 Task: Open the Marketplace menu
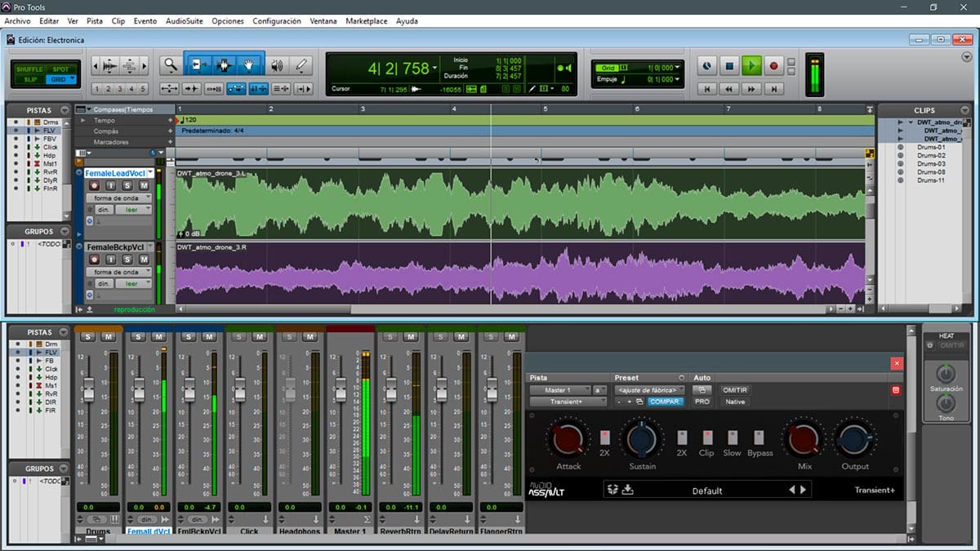click(x=367, y=21)
